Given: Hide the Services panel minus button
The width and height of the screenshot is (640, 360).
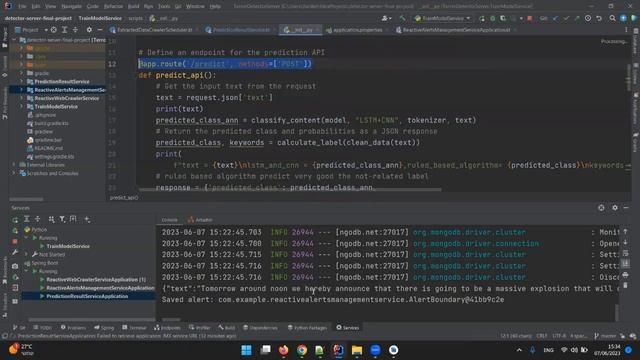Looking at the screenshot, I should [x=626, y=208].
